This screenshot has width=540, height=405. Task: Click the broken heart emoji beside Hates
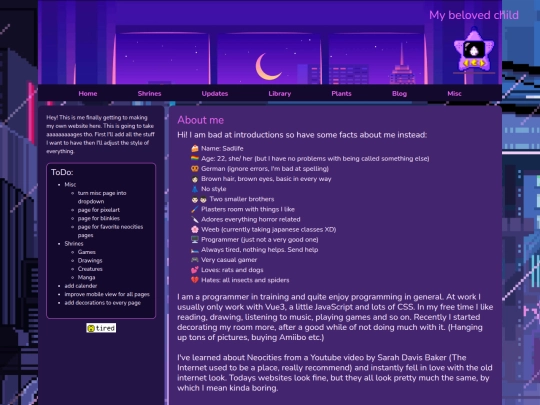195,280
